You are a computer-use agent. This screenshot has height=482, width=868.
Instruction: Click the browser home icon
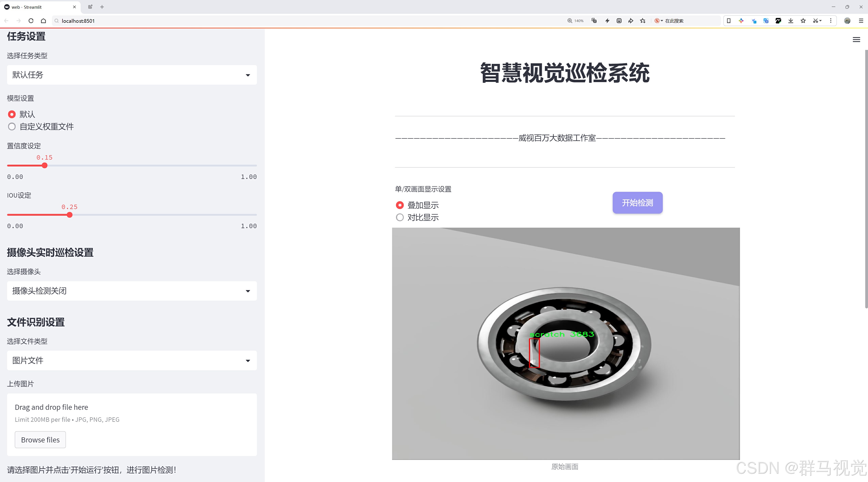click(x=43, y=21)
